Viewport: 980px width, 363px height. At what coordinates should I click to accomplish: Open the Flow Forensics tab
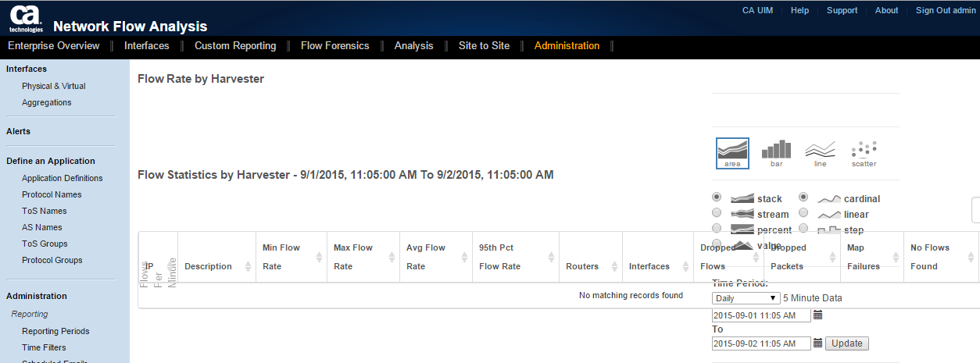click(x=334, y=46)
